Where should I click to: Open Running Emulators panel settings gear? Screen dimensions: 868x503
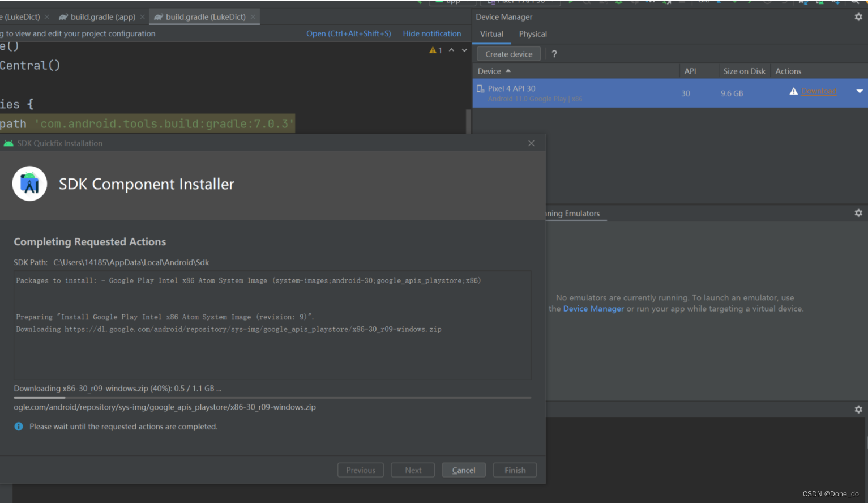point(858,213)
